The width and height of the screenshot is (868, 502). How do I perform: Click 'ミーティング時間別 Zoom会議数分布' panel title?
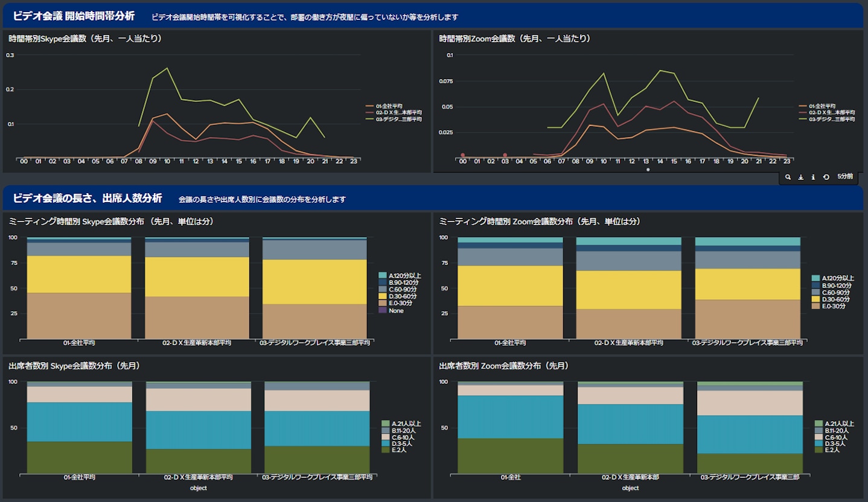coord(540,221)
